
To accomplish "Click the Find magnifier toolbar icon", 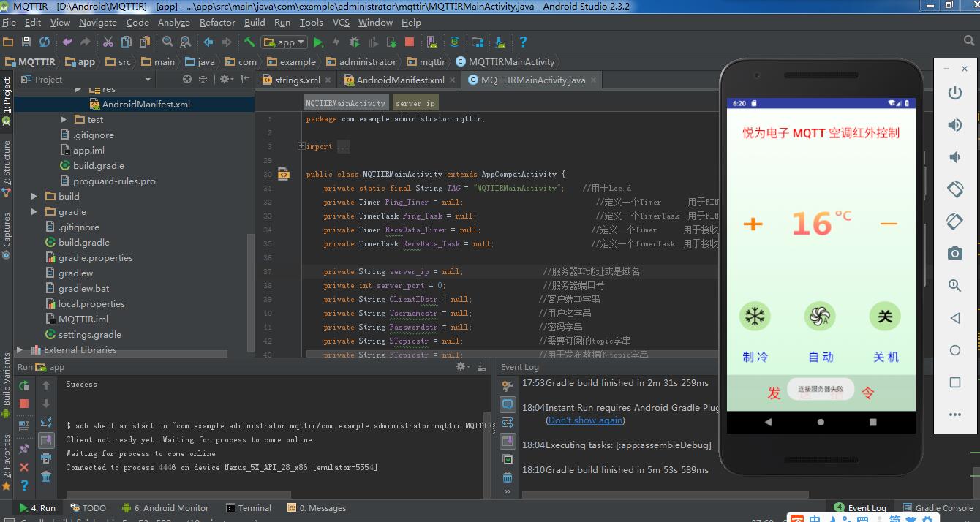I will (x=167, y=42).
